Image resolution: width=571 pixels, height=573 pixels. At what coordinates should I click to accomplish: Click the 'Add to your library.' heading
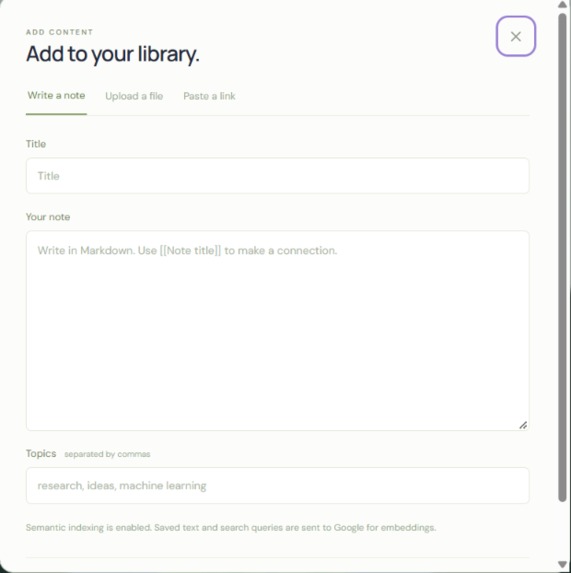point(113,54)
